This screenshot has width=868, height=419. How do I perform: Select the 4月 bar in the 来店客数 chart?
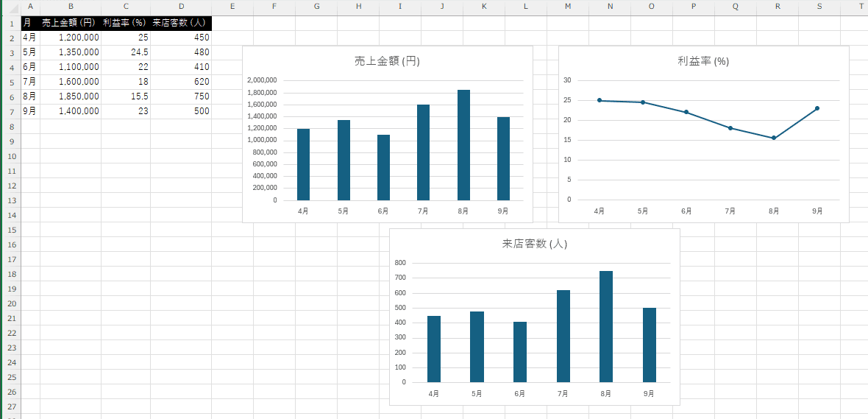tap(434, 349)
